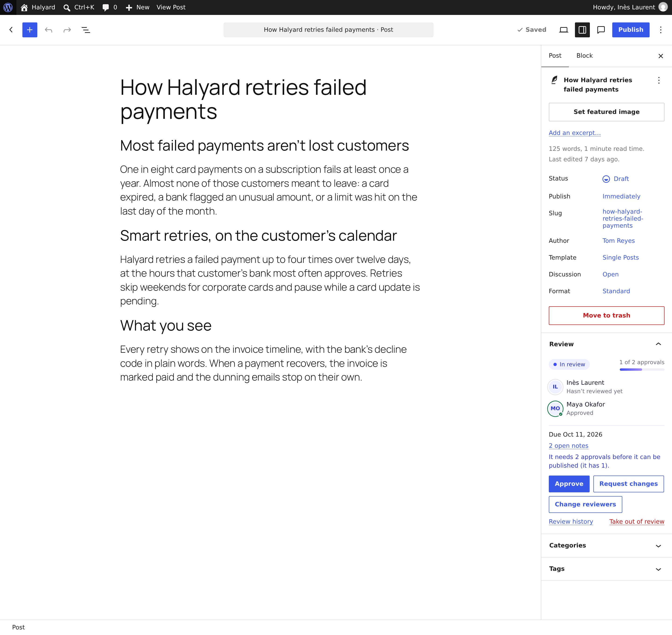Open the New content menu
The image size is (672, 635).
(137, 7)
